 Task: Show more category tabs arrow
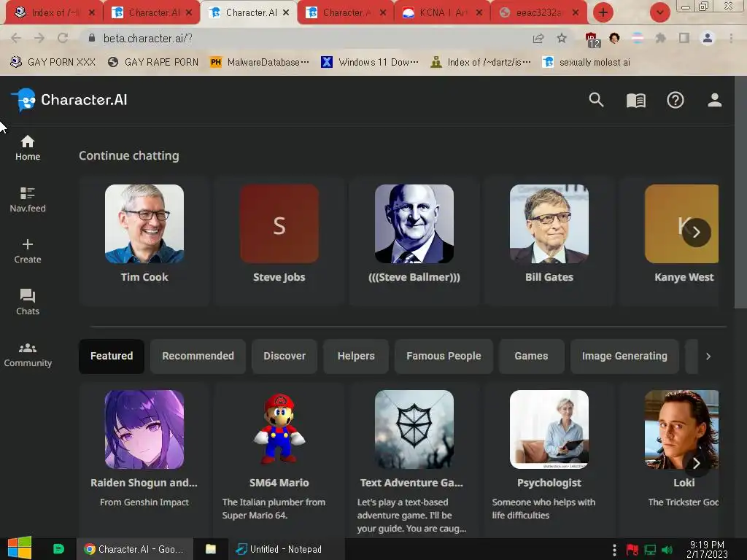[708, 356]
